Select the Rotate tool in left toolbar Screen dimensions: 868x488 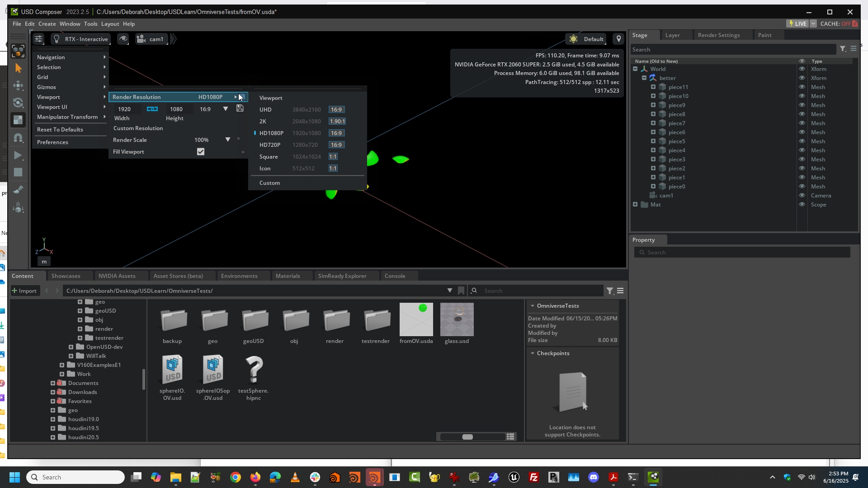pyautogui.click(x=18, y=103)
